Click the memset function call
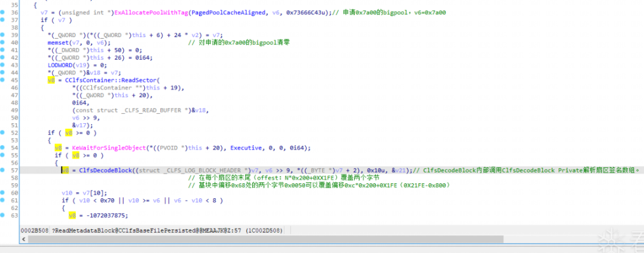644x253 pixels. click(58, 43)
